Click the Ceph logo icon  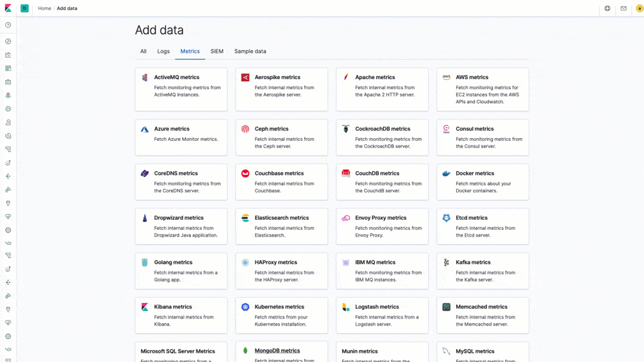click(246, 129)
